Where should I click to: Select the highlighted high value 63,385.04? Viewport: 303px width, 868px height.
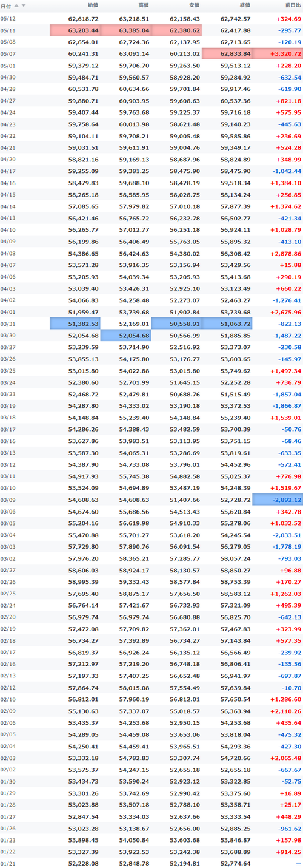tap(126, 30)
